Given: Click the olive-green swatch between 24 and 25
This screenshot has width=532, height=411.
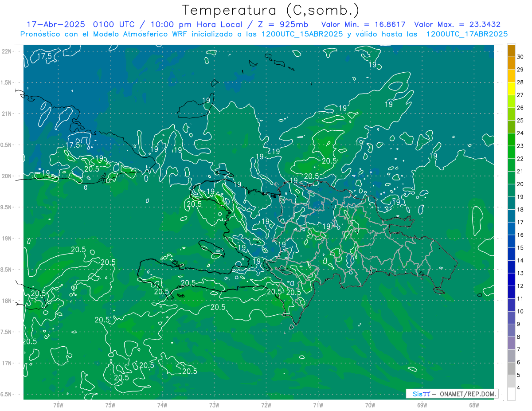Looking at the screenshot, I should coord(511,127).
